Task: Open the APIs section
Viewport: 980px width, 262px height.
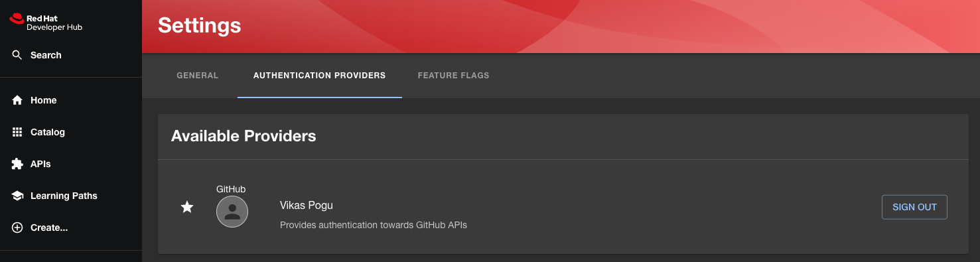Action: [x=71, y=164]
